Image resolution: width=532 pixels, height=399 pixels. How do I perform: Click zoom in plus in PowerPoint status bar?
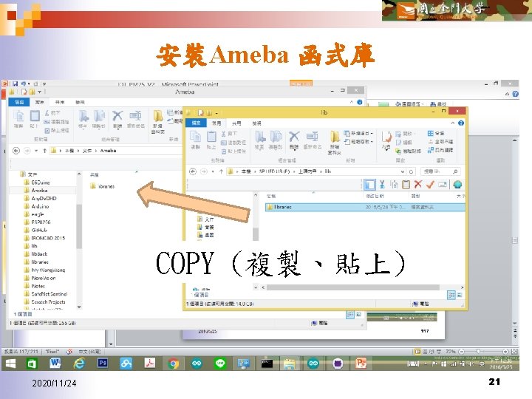tap(505, 352)
